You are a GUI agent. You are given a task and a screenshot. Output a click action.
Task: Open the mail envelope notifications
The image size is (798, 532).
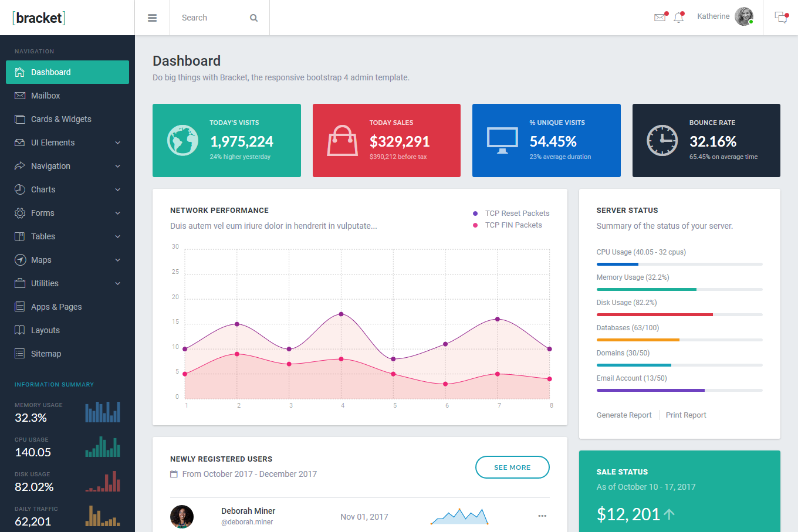click(660, 18)
